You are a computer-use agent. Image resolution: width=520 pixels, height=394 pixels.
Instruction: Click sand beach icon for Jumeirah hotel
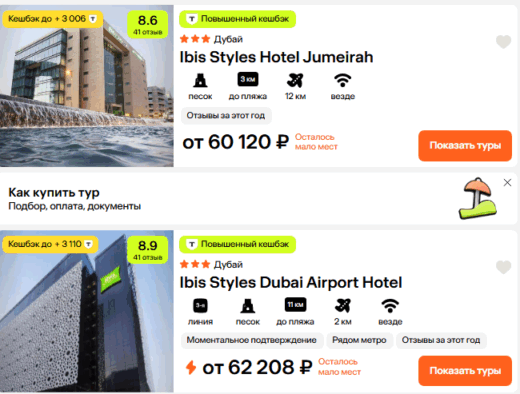[x=200, y=80]
